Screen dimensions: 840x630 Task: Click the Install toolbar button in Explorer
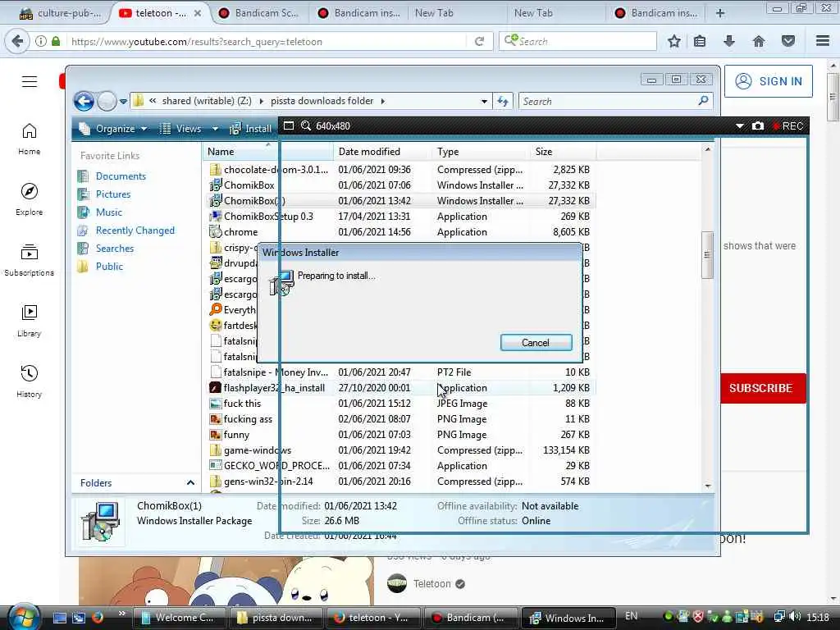[x=251, y=129]
